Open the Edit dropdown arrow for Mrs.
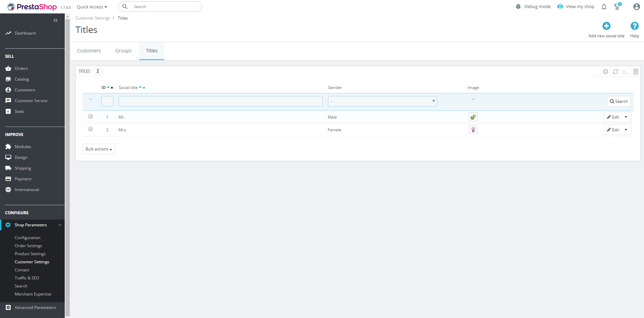Screen dimensions: 644x318 point(626,130)
